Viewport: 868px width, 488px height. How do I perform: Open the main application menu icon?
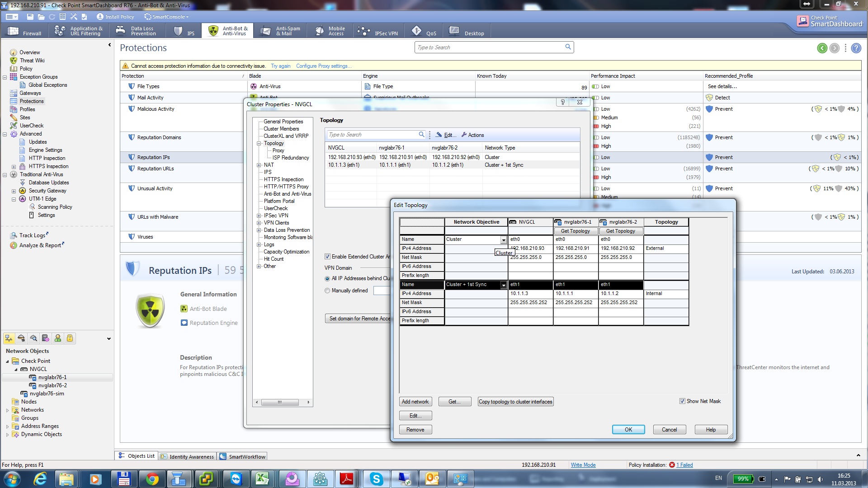tap(11, 17)
